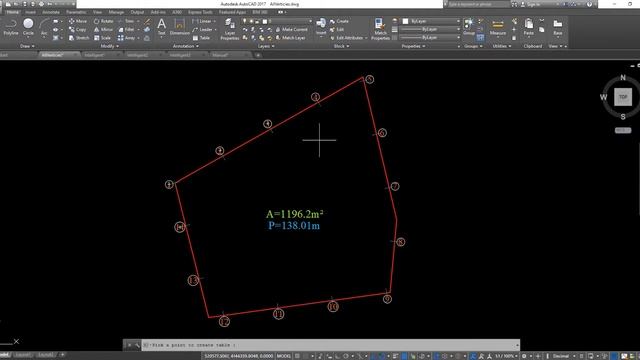The height and width of the screenshot is (360, 640).
Task: Select the Text annotation tool
Action: click(162, 27)
